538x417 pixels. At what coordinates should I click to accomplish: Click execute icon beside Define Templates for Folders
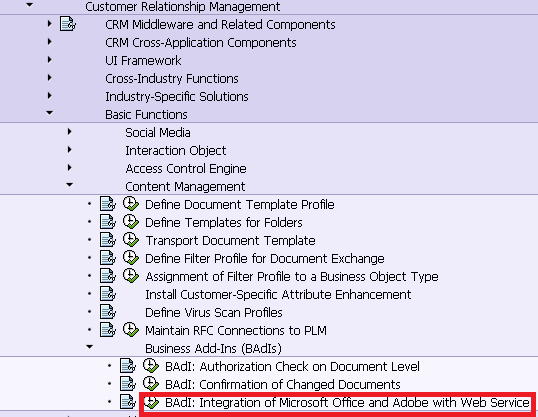[131, 222]
